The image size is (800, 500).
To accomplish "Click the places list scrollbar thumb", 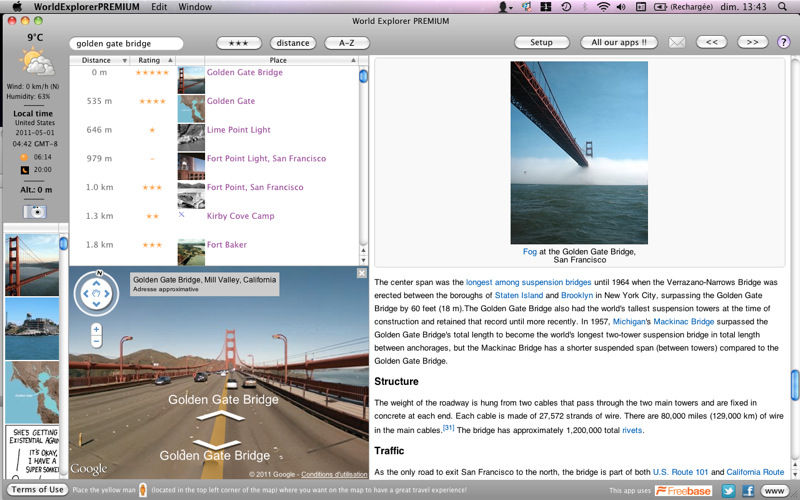I will coord(363,76).
